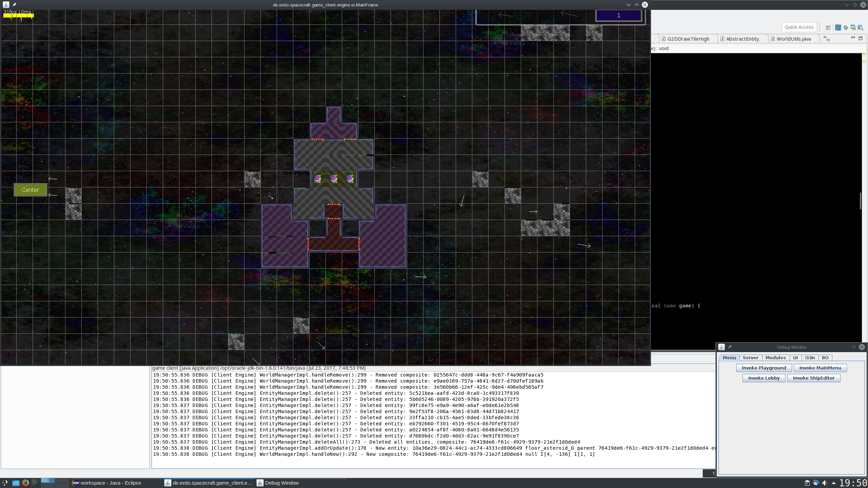Click the maximize chevron of the game window
The image size is (868, 488).
coord(636,5)
